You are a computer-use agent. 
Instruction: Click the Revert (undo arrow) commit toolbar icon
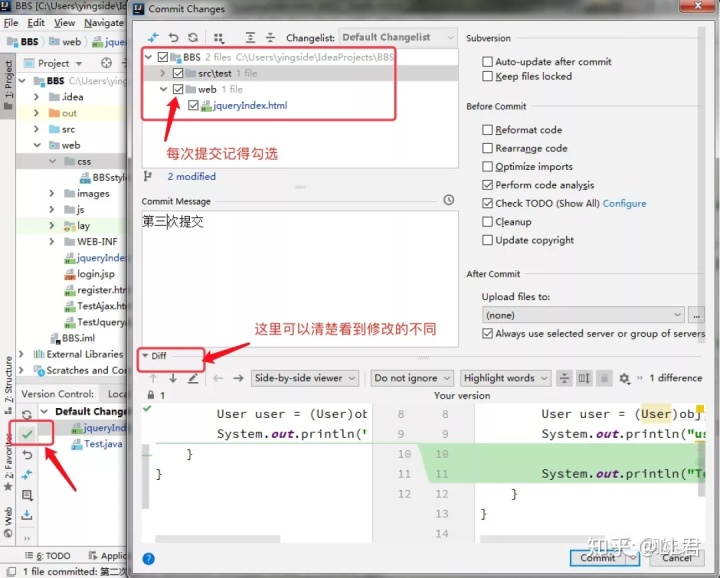173,38
